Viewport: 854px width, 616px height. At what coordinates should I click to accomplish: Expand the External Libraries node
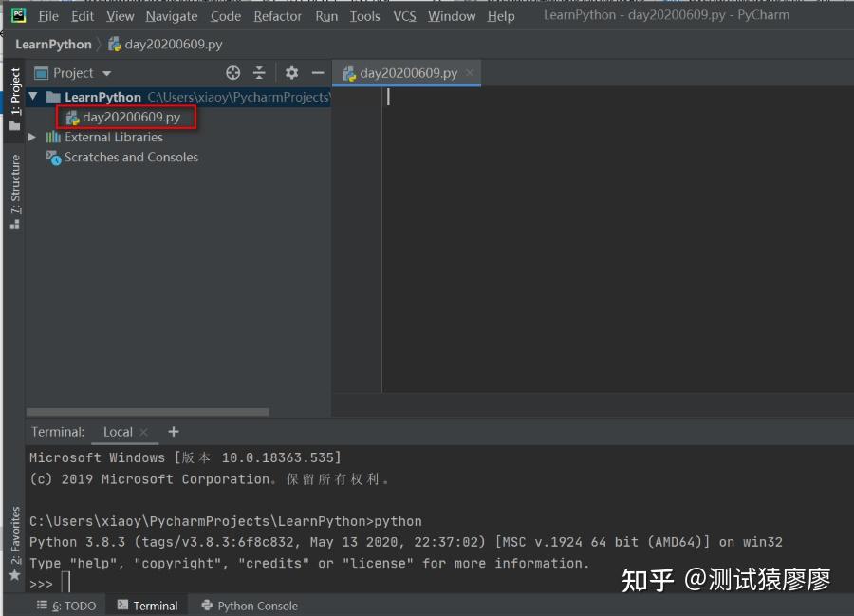tap(31, 137)
